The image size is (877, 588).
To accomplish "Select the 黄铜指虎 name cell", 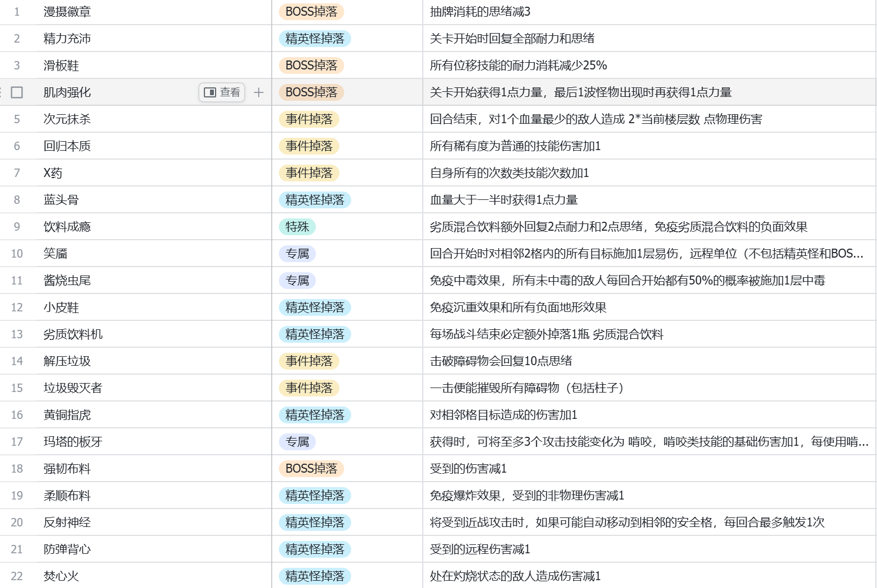I will (154, 415).
